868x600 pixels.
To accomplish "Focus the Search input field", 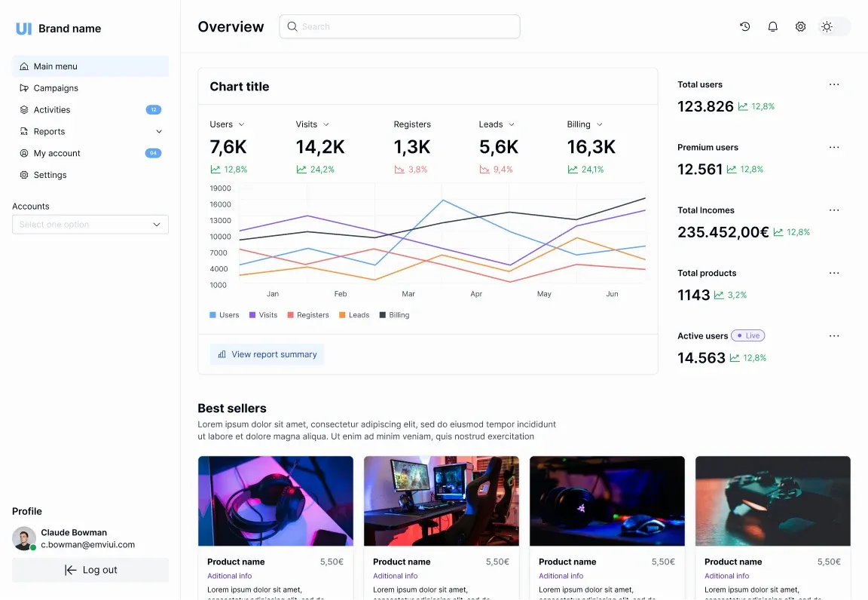I will 399,26.
